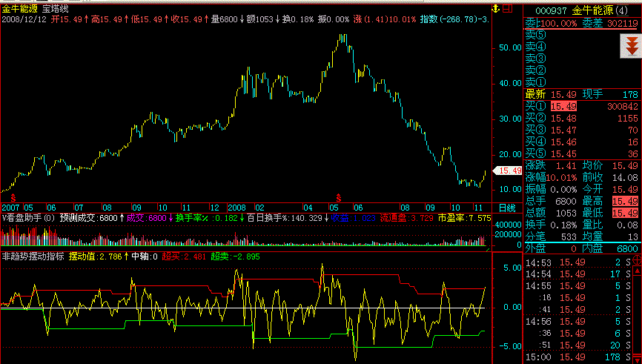Click the 委差 302119 value
Image resolution: width=642 pixels, height=364 pixels.
pos(622,23)
